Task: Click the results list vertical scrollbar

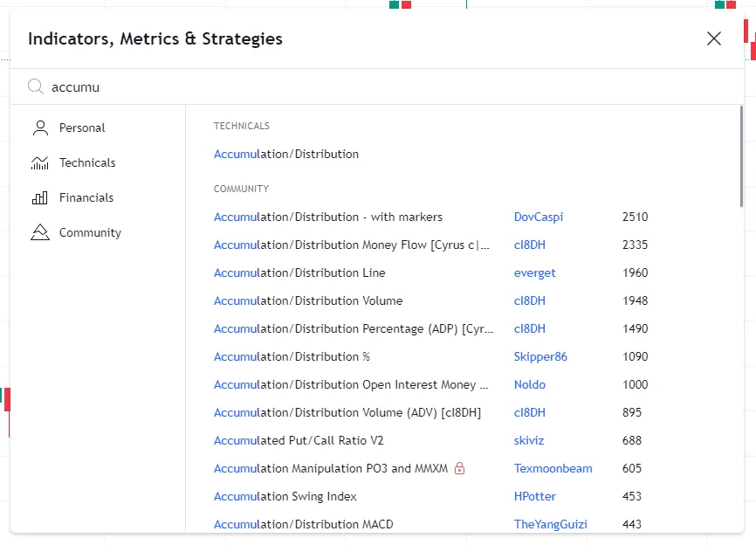Action: 741,157
